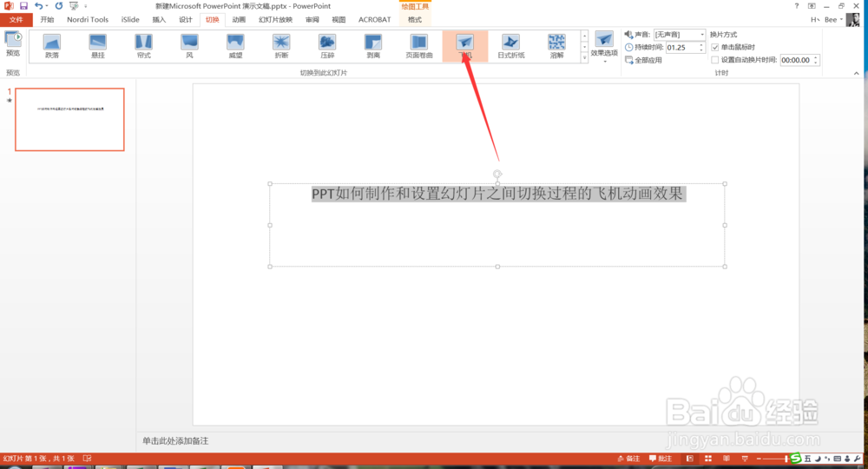Toggle 批注 comments pane
Image resolution: width=868 pixels, height=469 pixels.
tap(661, 459)
